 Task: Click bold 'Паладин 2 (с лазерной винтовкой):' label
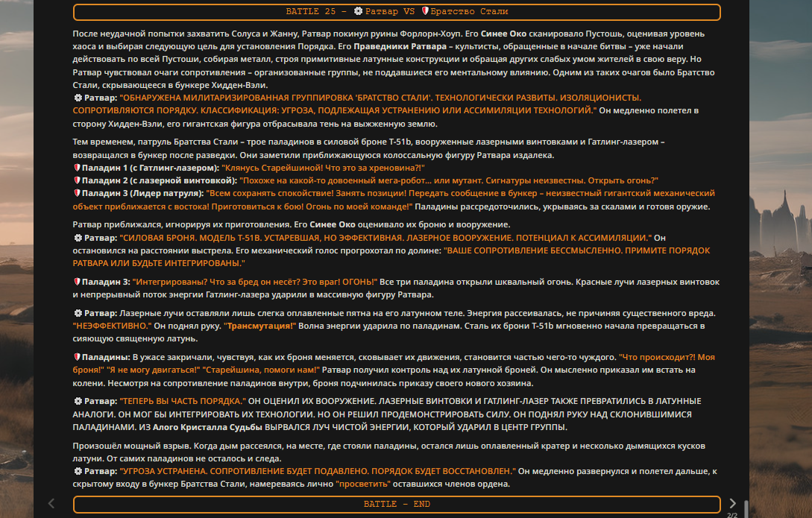pyautogui.click(x=160, y=180)
